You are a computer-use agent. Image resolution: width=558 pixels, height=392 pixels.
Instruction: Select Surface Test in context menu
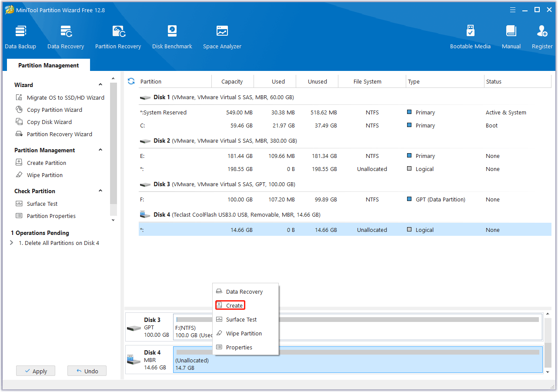pos(245,319)
